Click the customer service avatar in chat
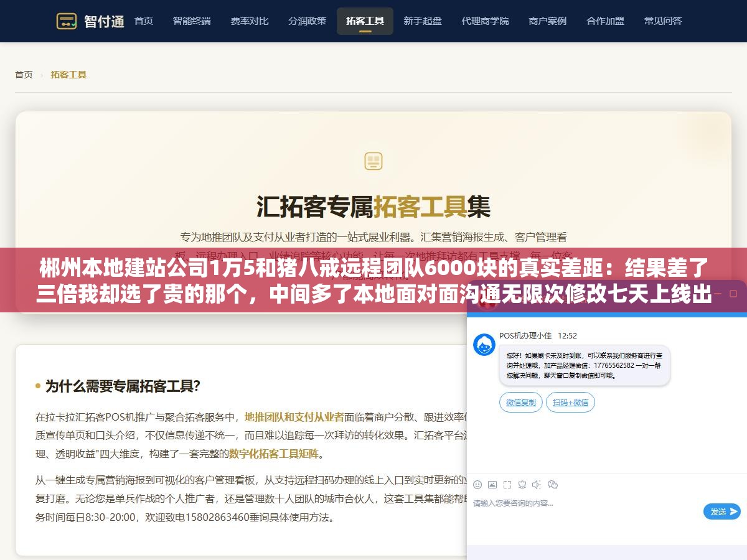Image resolution: width=747 pixels, height=560 pixels. click(484, 345)
